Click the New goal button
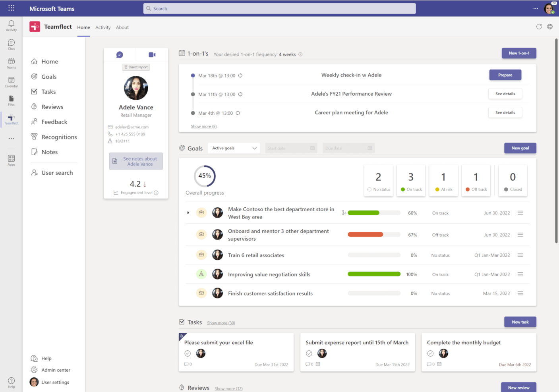Screen dimensions: 559x392 point(520,148)
